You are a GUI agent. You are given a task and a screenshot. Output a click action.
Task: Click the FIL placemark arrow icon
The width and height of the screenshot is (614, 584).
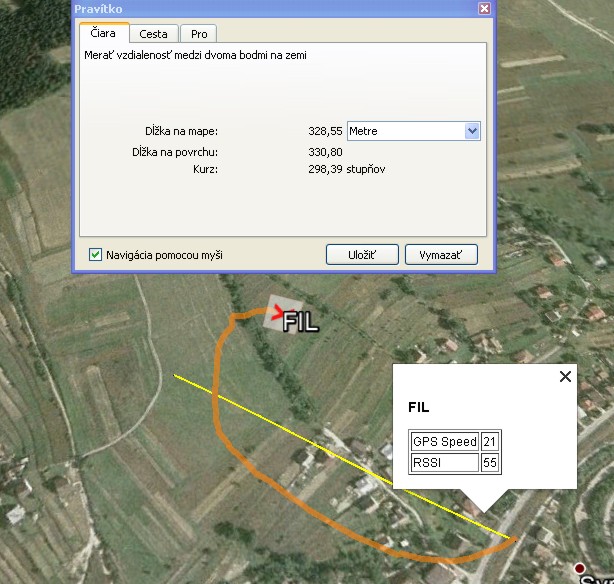click(278, 314)
